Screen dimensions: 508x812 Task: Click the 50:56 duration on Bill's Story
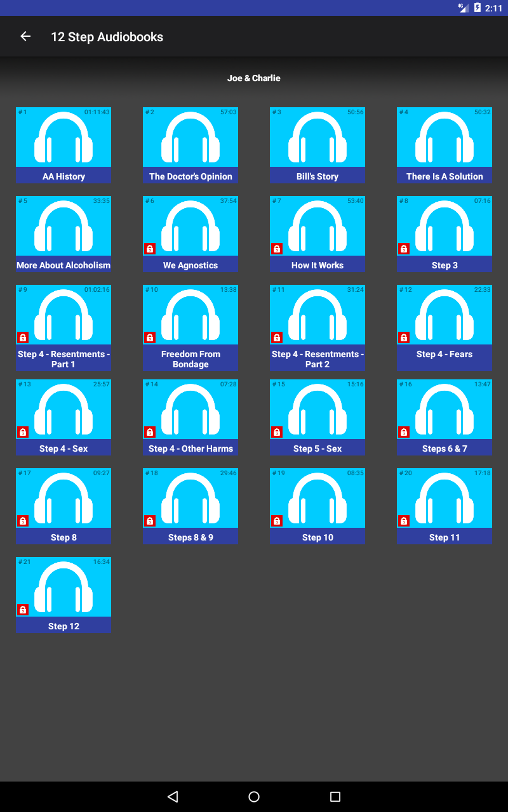point(355,112)
